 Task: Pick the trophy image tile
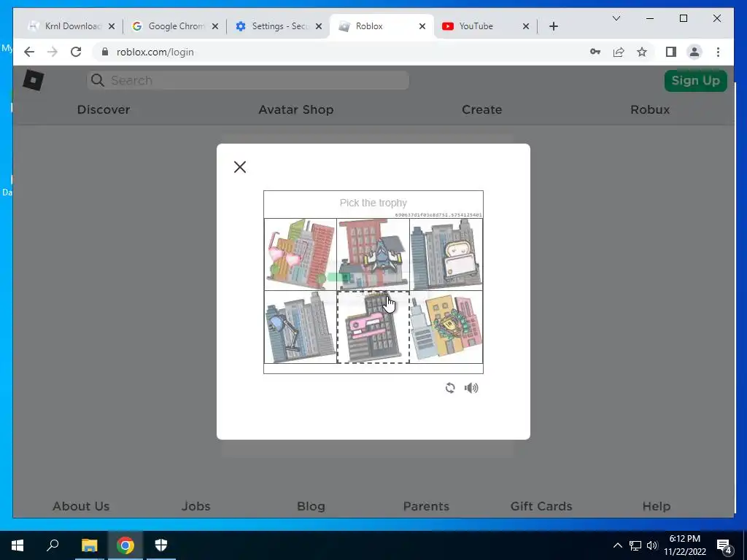click(x=446, y=327)
